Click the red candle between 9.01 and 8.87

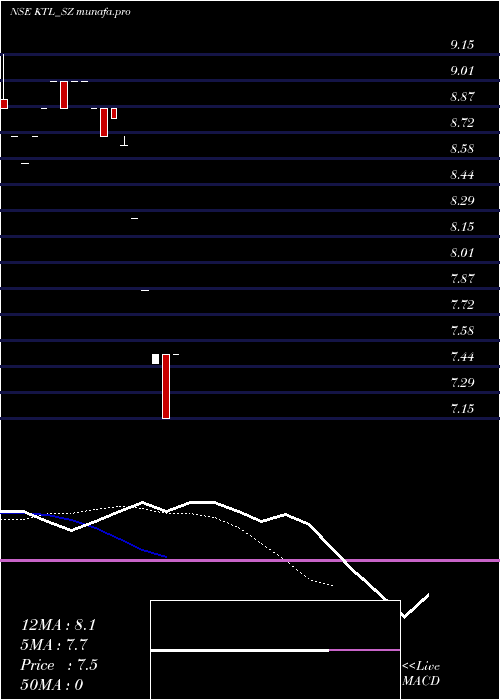click(64, 95)
